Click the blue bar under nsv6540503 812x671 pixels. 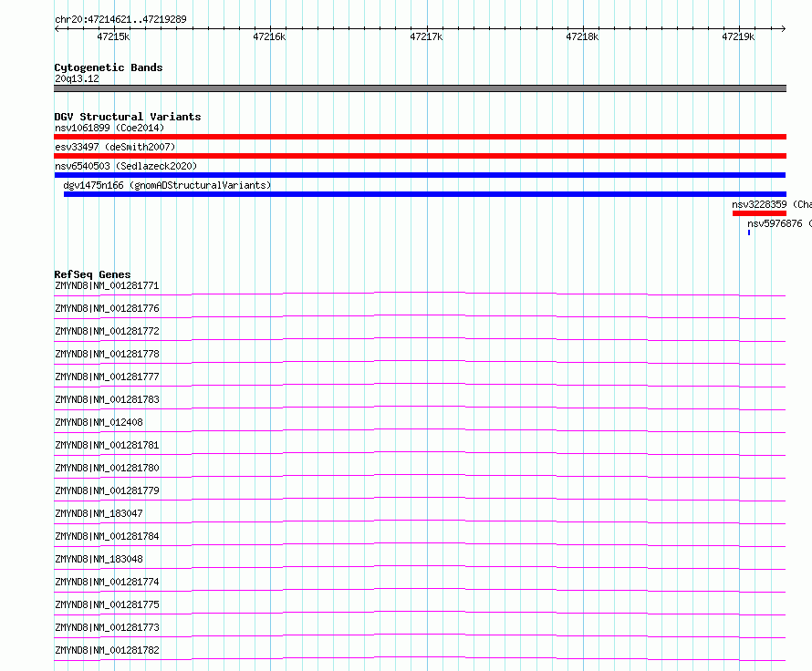click(420, 175)
